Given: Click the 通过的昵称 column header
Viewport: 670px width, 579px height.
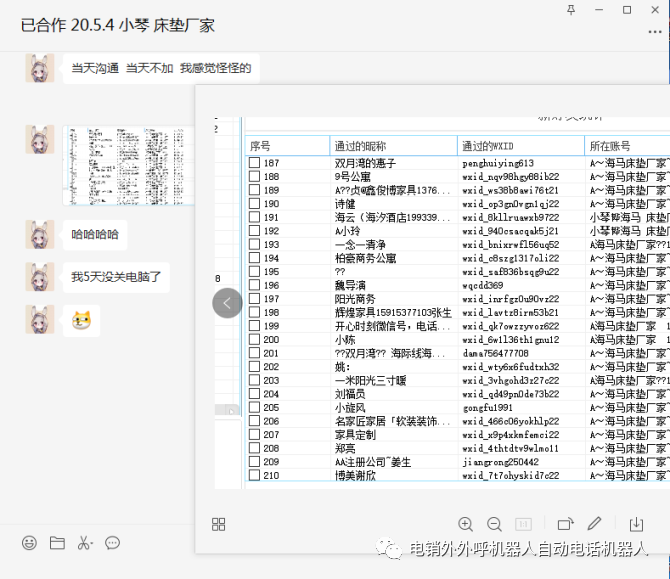Looking at the screenshot, I should (x=394, y=146).
